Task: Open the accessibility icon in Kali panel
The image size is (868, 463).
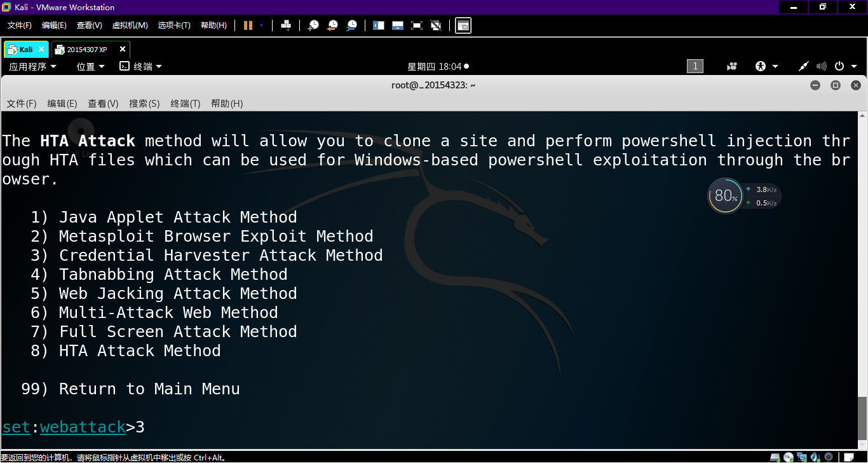Action: click(761, 66)
